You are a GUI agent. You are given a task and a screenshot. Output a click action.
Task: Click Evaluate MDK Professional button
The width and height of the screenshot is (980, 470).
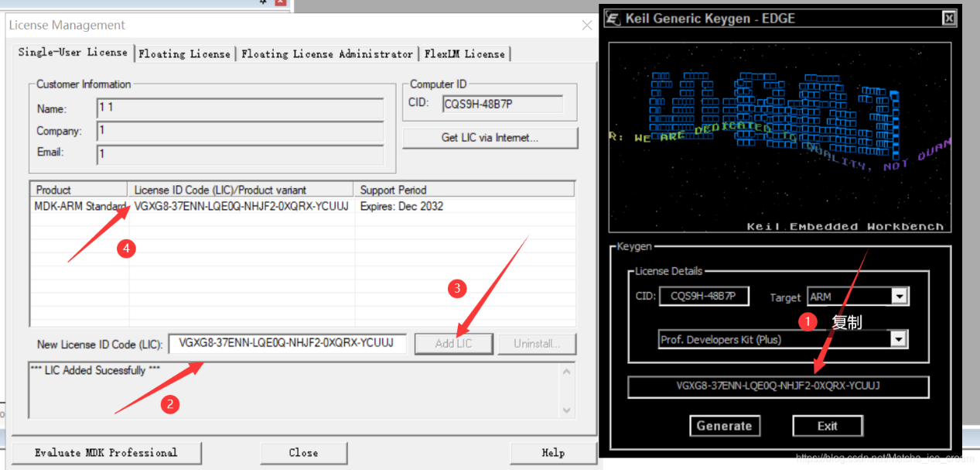107,453
